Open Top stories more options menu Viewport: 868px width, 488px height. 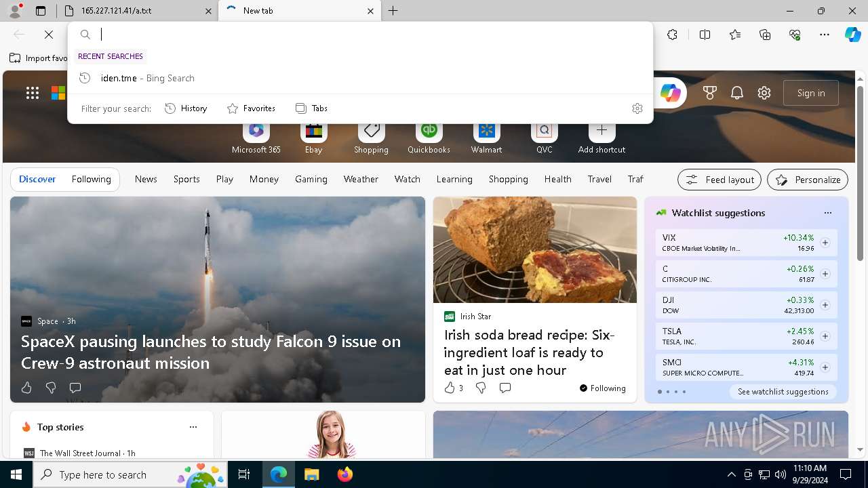[193, 427]
